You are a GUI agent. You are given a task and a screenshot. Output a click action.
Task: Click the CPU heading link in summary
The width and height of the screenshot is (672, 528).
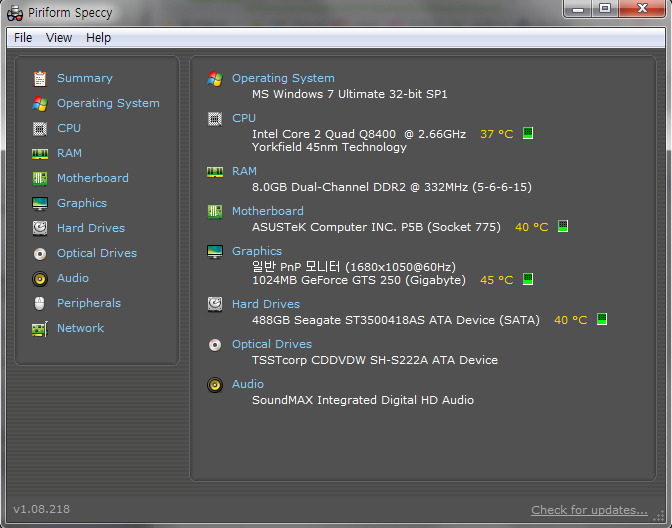pyautogui.click(x=244, y=118)
